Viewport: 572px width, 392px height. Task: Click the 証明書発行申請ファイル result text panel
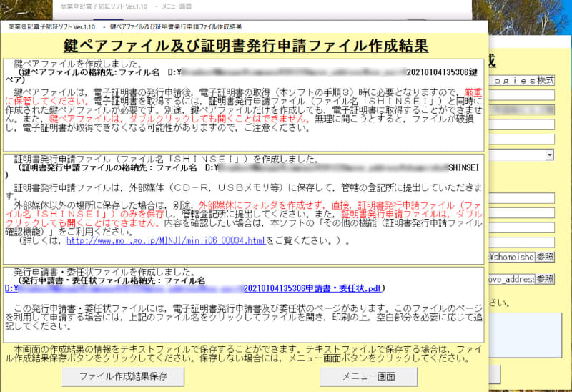(243, 209)
